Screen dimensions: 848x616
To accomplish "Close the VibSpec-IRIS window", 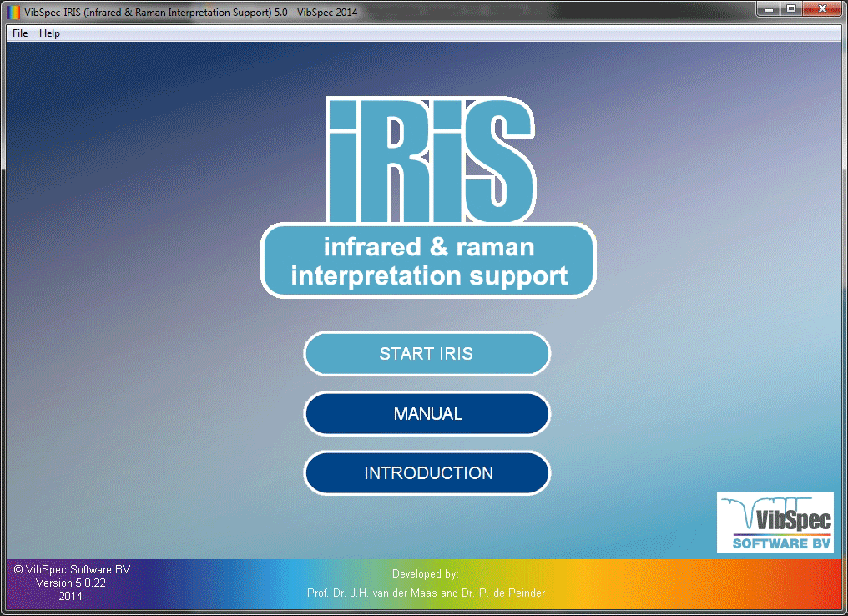I will pyautogui.click(x=821, y=8).
